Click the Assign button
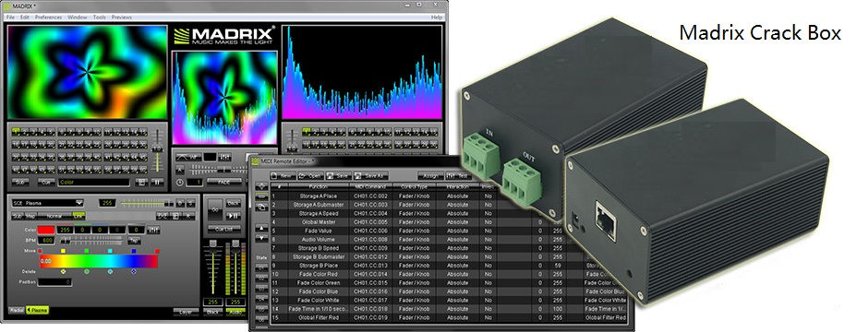 point(430,175)
